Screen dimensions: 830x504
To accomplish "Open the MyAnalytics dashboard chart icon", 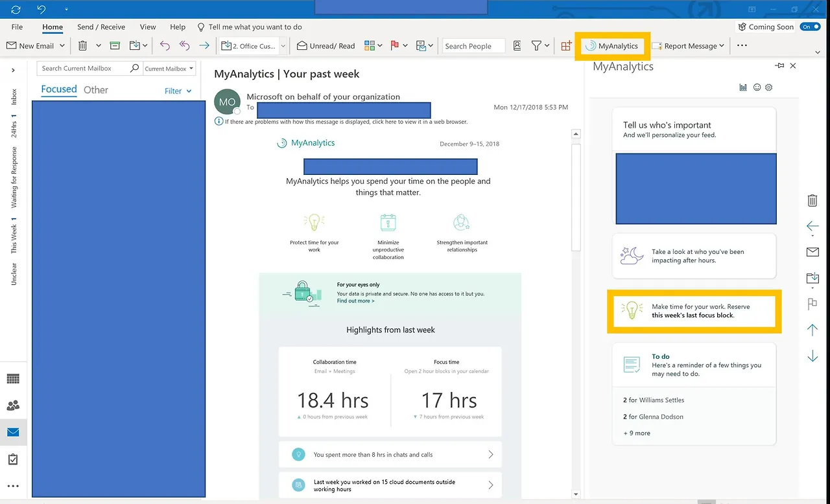I will [x=743, y=87].
